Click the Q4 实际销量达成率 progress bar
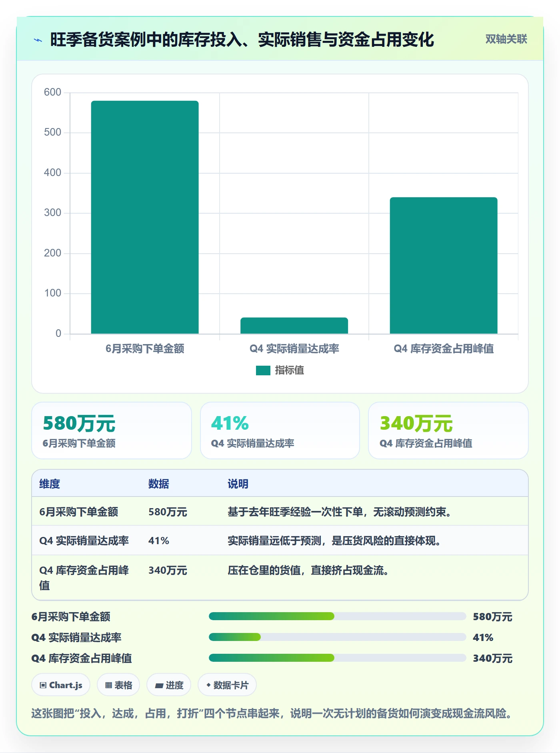The height and width of the screenshot is (753, 560). coord(338,637)
